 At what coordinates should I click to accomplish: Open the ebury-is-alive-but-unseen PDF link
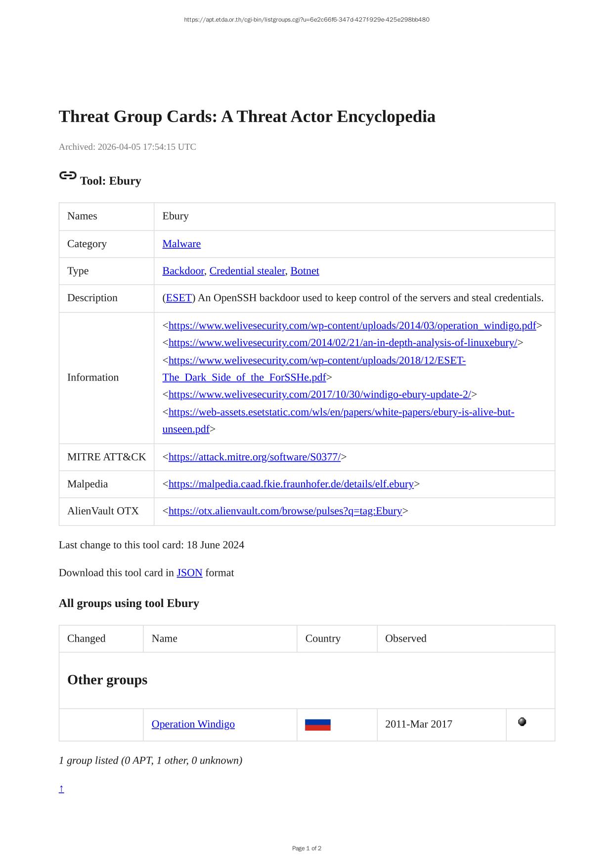(341, 412)
